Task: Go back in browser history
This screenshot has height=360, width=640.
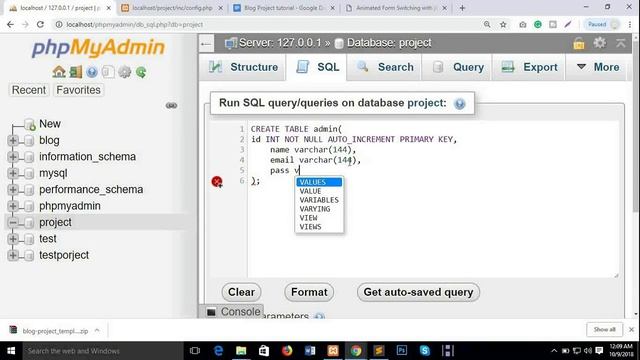Action: [x=10, y=24]
